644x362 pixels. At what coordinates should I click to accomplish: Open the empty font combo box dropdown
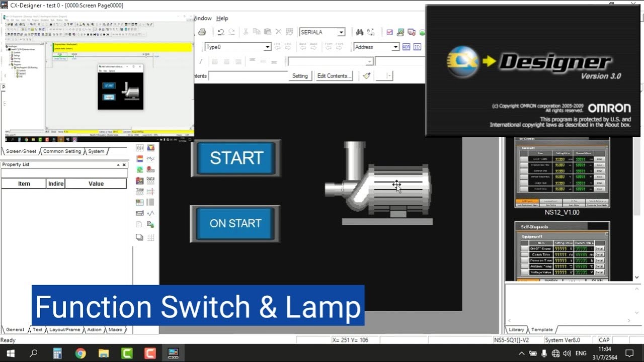coord(369,61)
